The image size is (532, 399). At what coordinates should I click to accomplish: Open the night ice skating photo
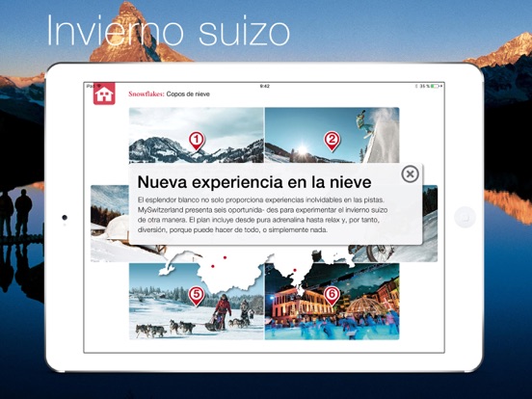332,302
